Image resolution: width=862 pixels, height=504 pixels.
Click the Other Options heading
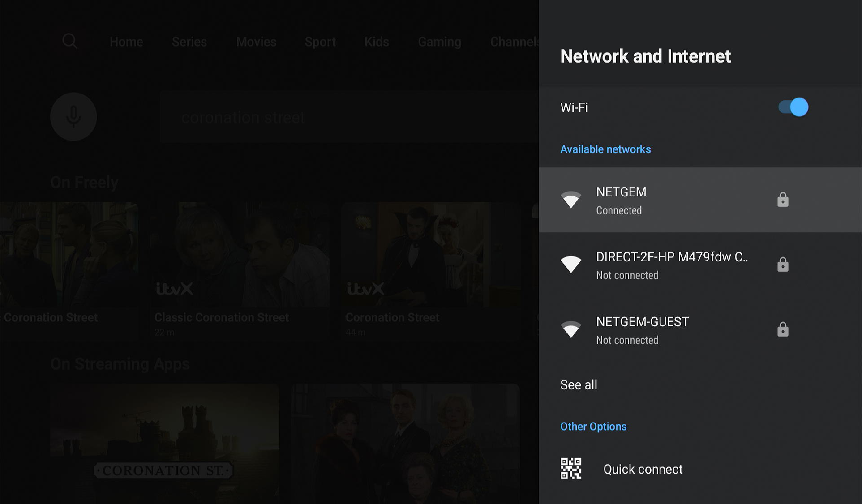coord(593,426)
